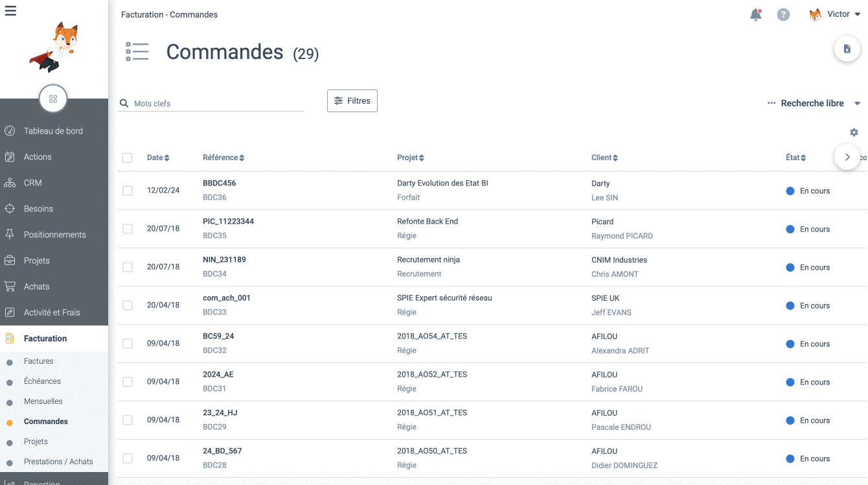868x485 pixels.
Task: Click the fox mascot logo
Action: pos(54,47)
